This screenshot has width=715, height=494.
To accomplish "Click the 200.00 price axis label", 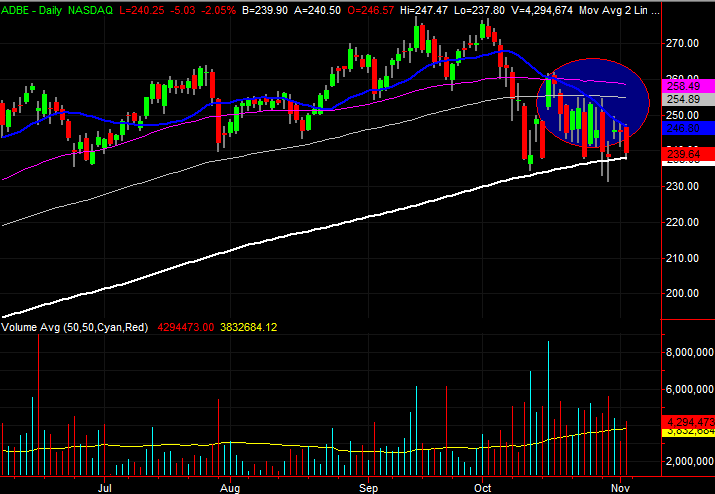I will click(x=682, y=293).
